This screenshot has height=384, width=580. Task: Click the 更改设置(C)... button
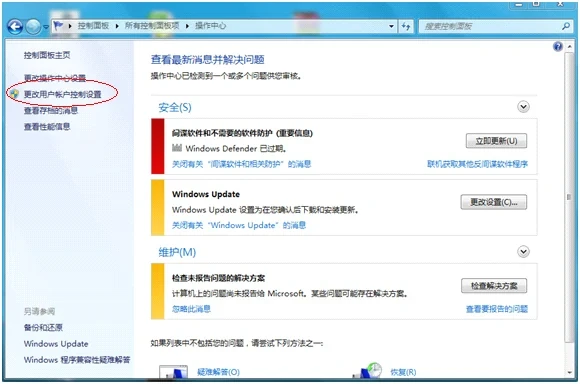tap(493, 202)
